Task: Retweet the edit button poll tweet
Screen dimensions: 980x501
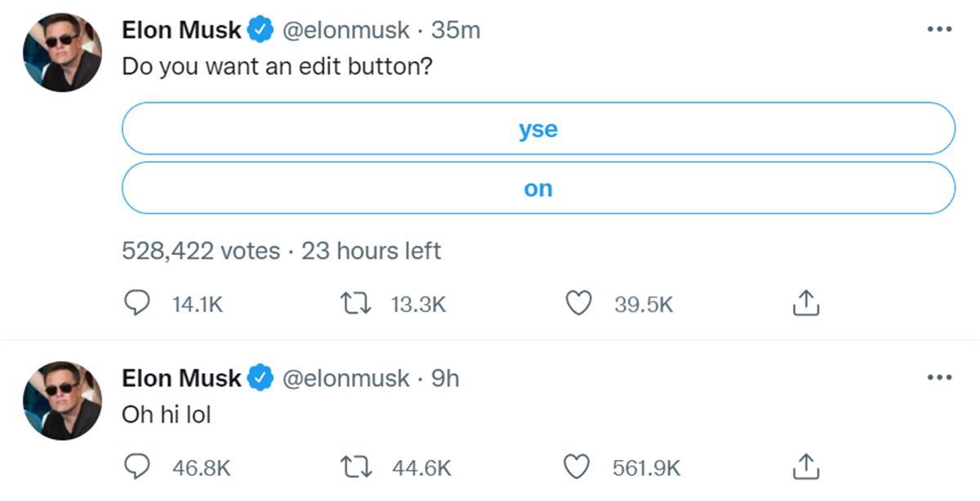Action: point(355,304)
